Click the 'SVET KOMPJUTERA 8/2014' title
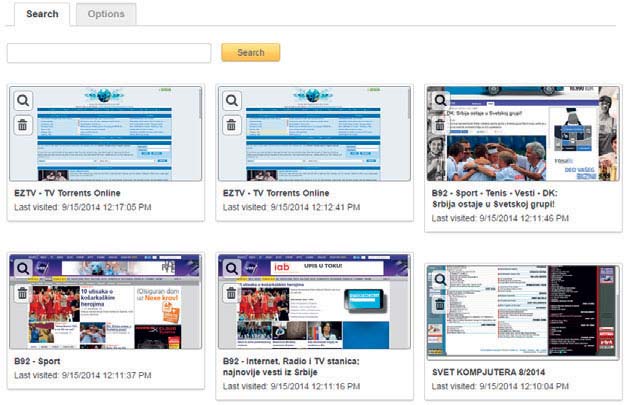 [x=488, y=372]
